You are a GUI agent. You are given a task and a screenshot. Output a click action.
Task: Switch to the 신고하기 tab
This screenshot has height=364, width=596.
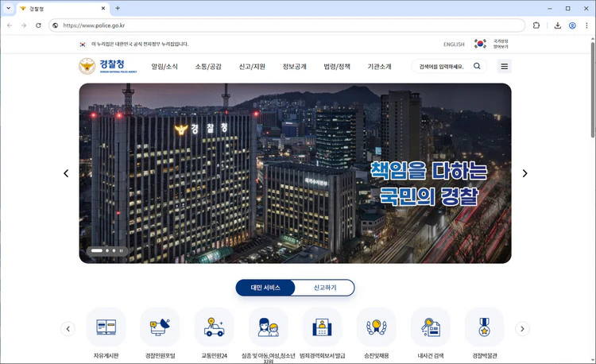point(325,288)
